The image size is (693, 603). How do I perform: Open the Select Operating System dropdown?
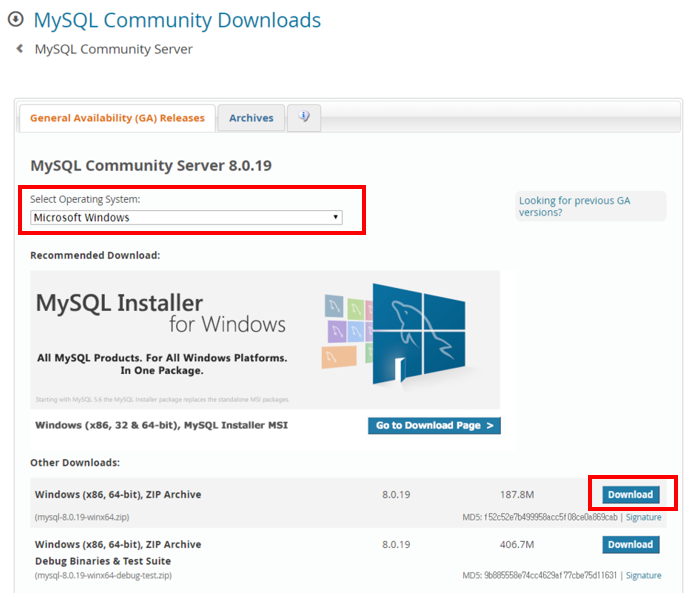[x=186, y=218]
